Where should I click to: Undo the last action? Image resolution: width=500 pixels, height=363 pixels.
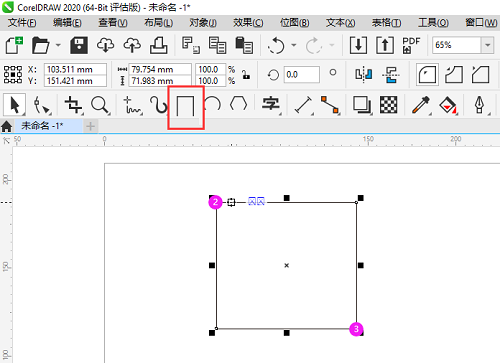pyautogui.click(x=276, y=45)
